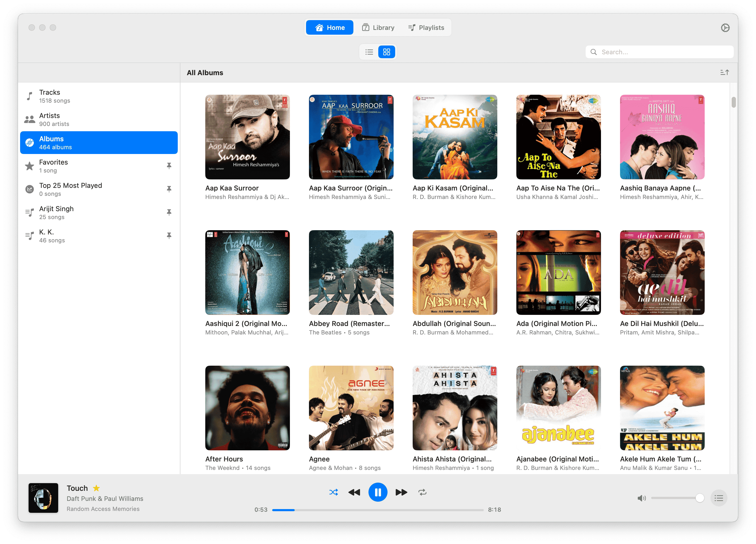Image resolution: width=756 pixels, height=544 pixels.
Task: Toggle repeat mode
Action: (x=422, y=492)
